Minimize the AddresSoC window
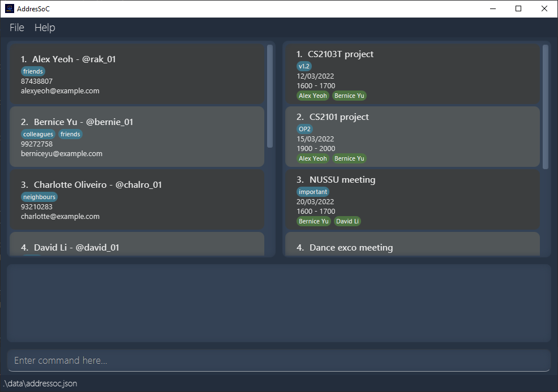This screenshot has height=392, width=558. [x=493, y=8]
